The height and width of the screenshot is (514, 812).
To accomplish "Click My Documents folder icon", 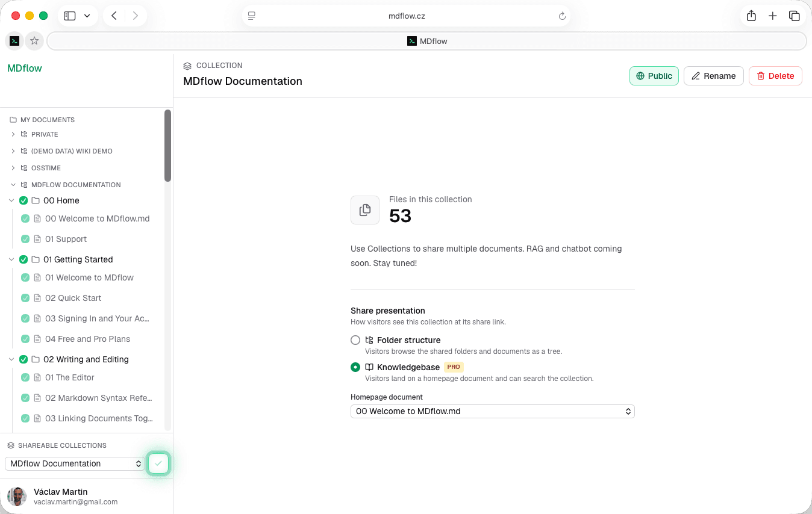I will point(13,120).
